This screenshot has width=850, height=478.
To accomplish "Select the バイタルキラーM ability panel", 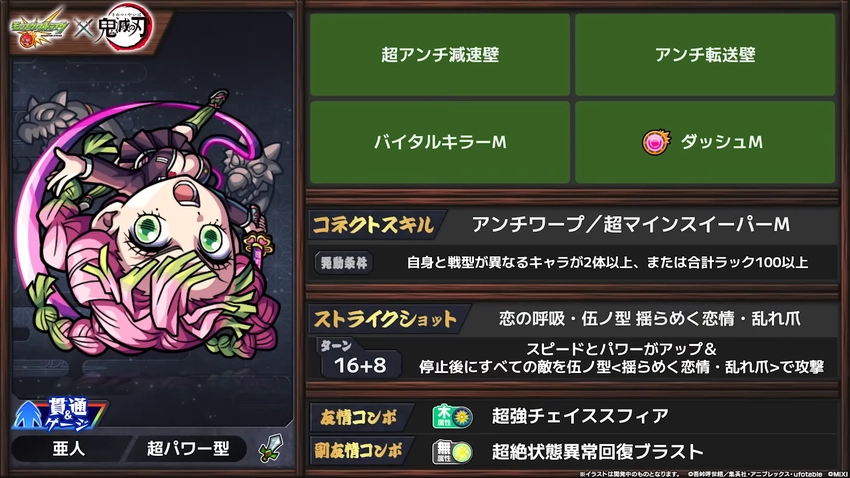I will coord(440,142).
